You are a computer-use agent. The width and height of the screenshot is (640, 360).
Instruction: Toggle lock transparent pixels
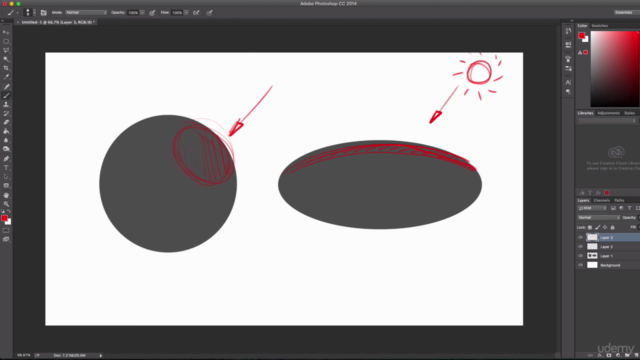[590, 227]
